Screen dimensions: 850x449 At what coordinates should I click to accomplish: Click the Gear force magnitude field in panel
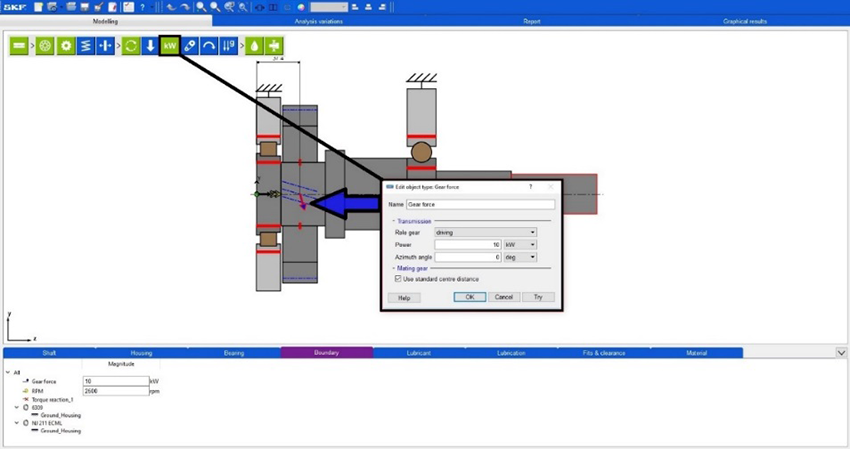[116, 381]
